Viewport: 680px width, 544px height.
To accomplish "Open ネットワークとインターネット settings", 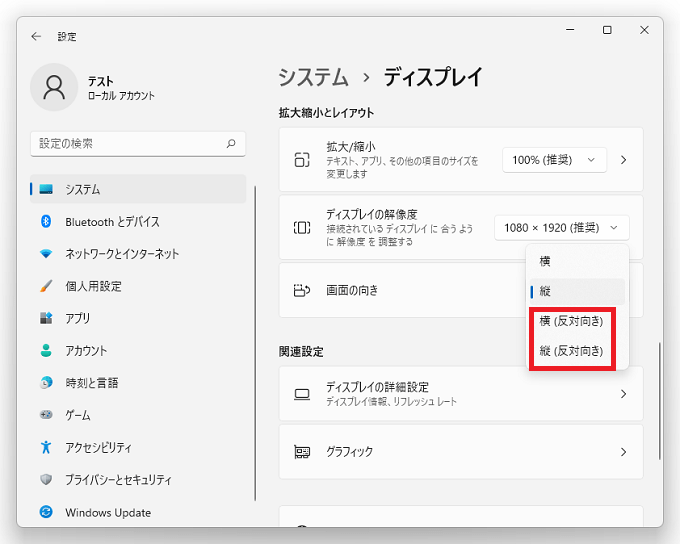I will click(x=138, y=254).
